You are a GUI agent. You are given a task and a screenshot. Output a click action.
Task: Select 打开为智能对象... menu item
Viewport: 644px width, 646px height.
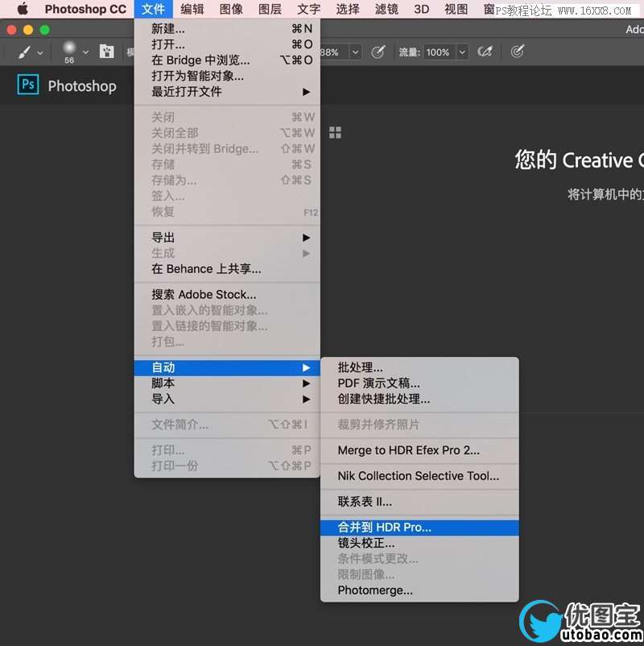tap(227, 76)
